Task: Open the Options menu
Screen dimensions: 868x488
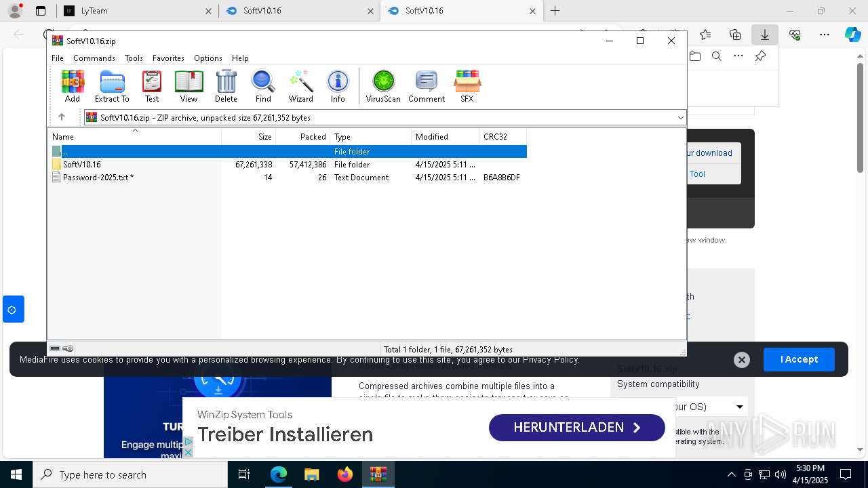Action: [x=208, y=58]
